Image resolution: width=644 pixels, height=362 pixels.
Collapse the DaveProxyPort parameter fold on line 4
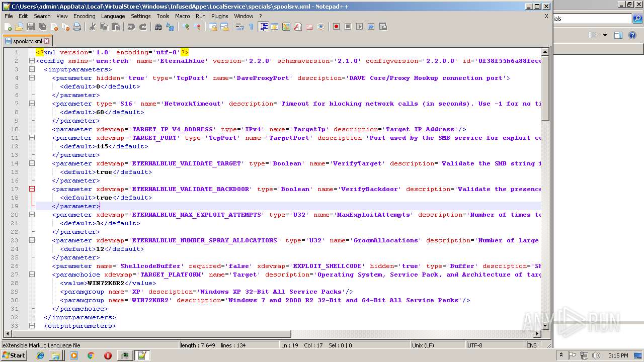pos(32,78)
